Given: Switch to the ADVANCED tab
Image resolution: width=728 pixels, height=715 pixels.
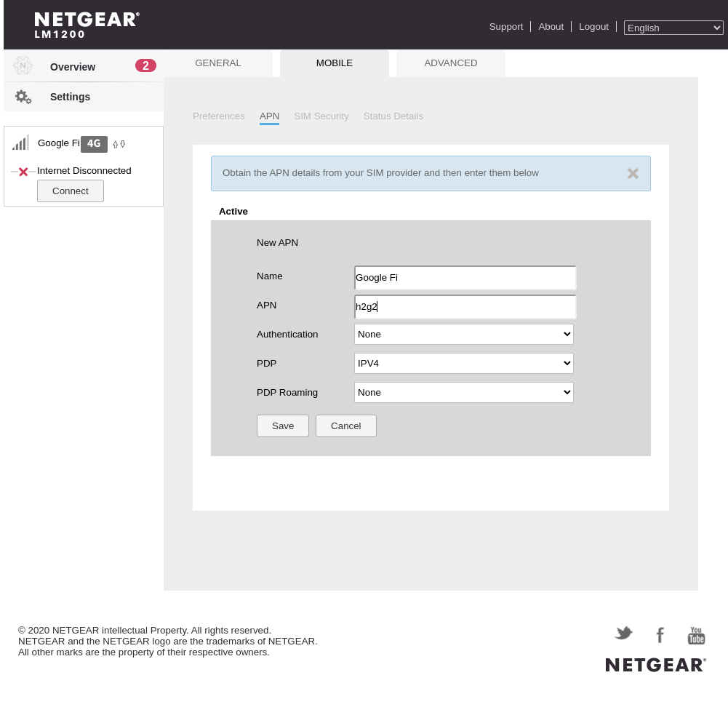Looking at the screenshot, I should [450, 63].
